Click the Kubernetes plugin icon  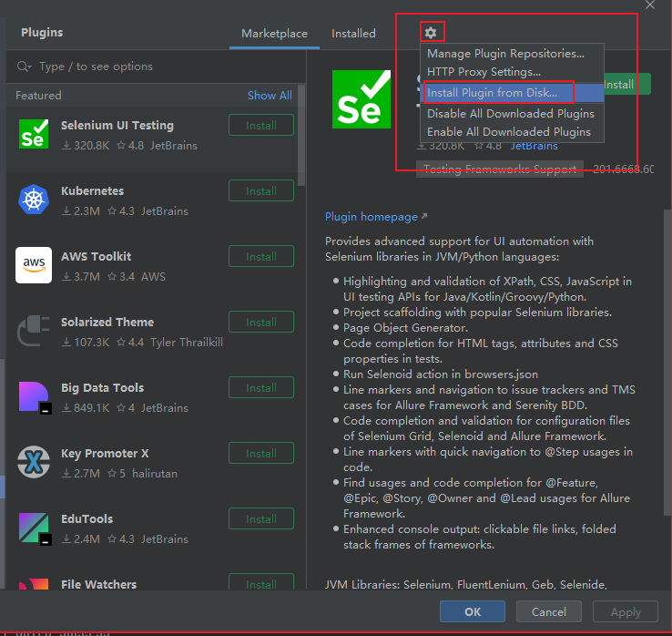(x=34, y=200)
